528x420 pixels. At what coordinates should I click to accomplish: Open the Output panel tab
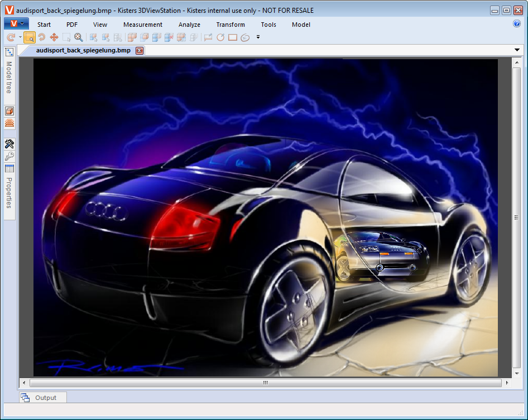click(43, 398)
